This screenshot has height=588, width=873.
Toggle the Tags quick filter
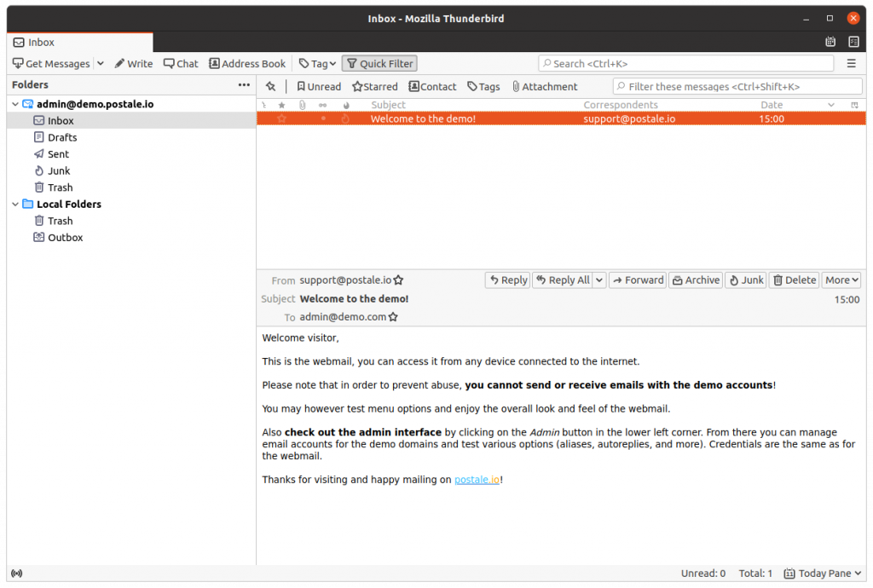pyautogui.click(x=483, y=86)
